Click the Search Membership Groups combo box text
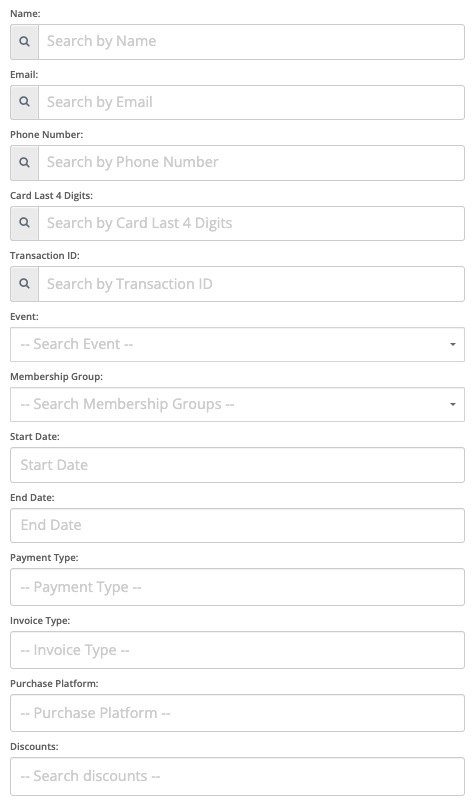475x804 pixels. [x=127, y=405]
